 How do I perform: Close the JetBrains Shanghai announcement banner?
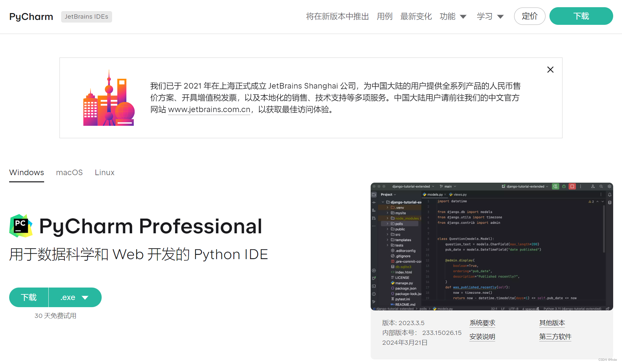(550, 70)
